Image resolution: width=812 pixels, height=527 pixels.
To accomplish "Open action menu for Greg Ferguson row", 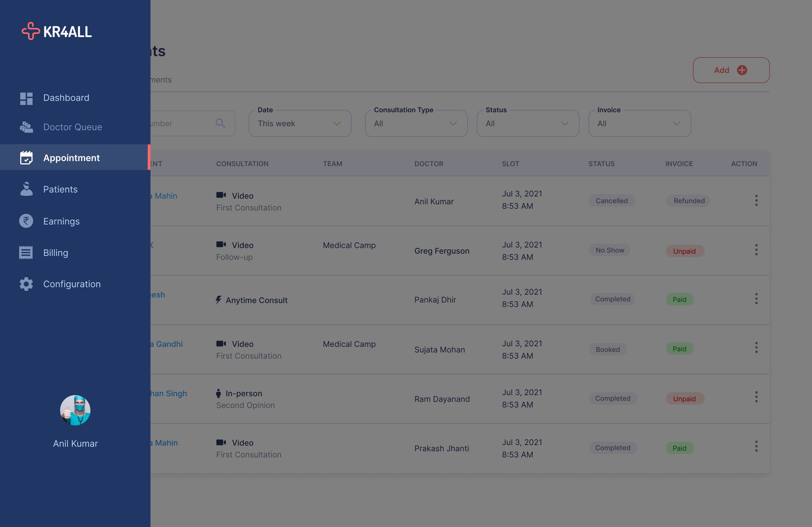I will (x=756, y=250).
